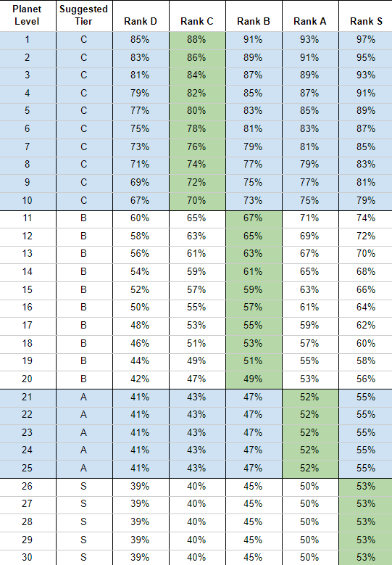Click the Rank C column header

[197, 15]
